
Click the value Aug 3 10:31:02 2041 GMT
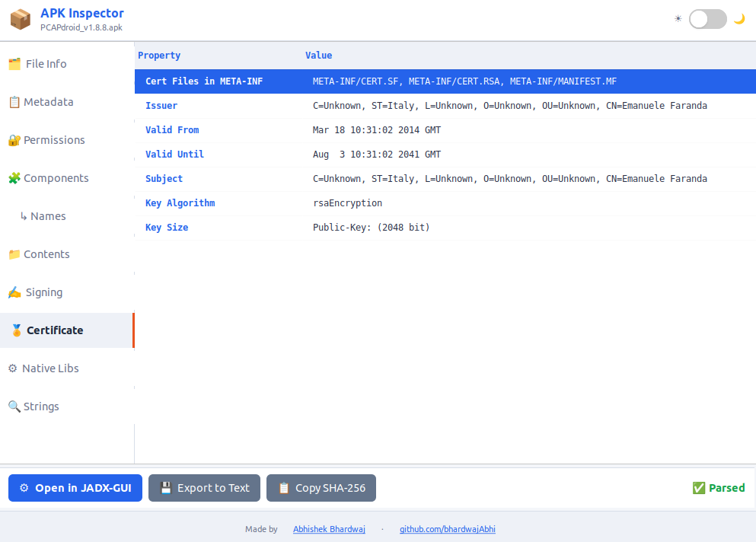(x=377, y=155)
